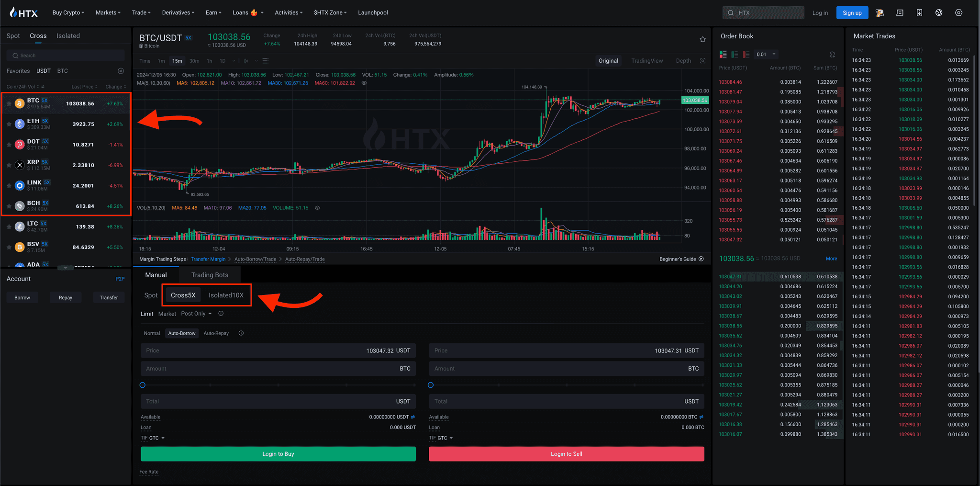Select Auto-Repay order mode
The height and width of the screenshot is (486, 980).
coord(216,333)
